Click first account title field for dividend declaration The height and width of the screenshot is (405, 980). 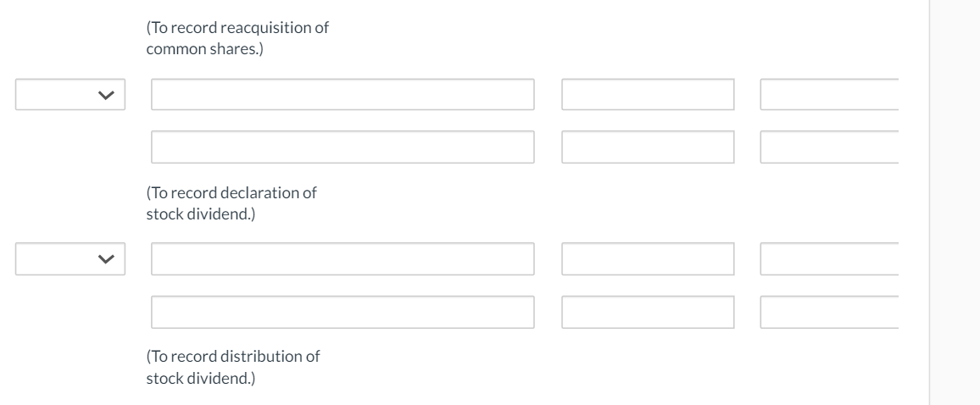(x=342, y=95)
